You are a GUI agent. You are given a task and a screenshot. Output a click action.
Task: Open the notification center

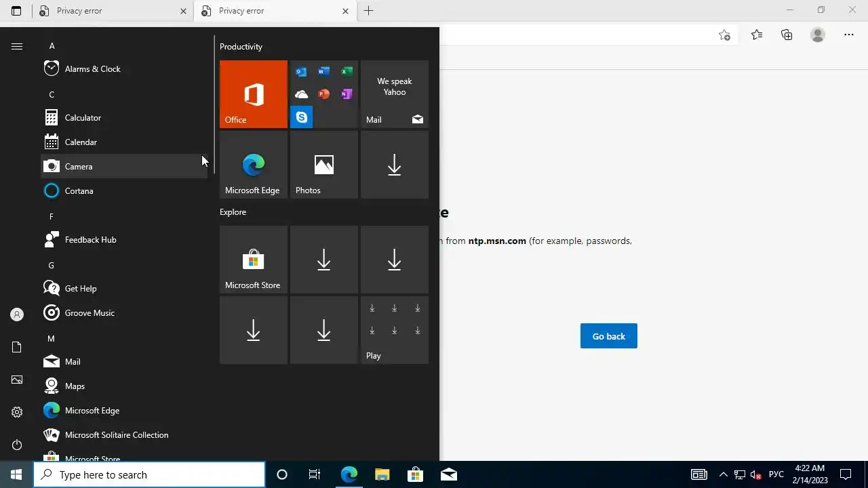pos(846,474)
